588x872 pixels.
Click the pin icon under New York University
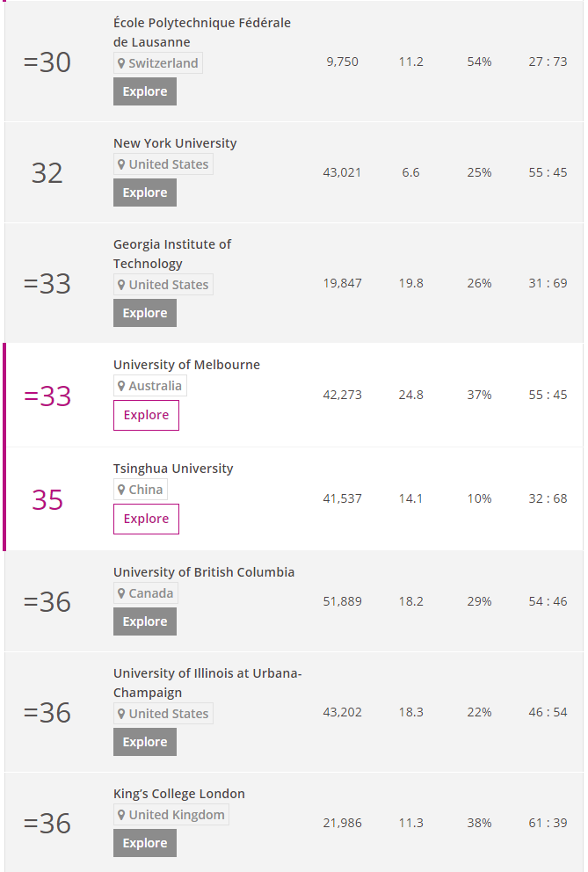coord(121,164)
